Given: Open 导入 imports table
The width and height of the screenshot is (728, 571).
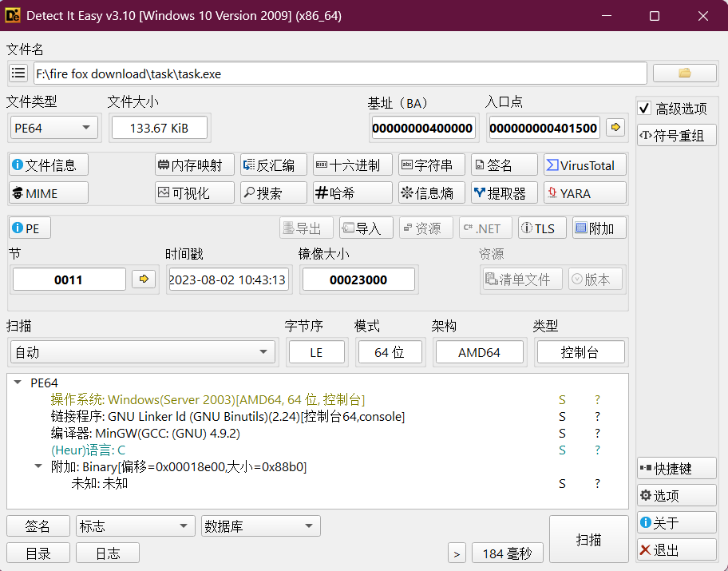Looking at the screenshot, I should 366,228.
